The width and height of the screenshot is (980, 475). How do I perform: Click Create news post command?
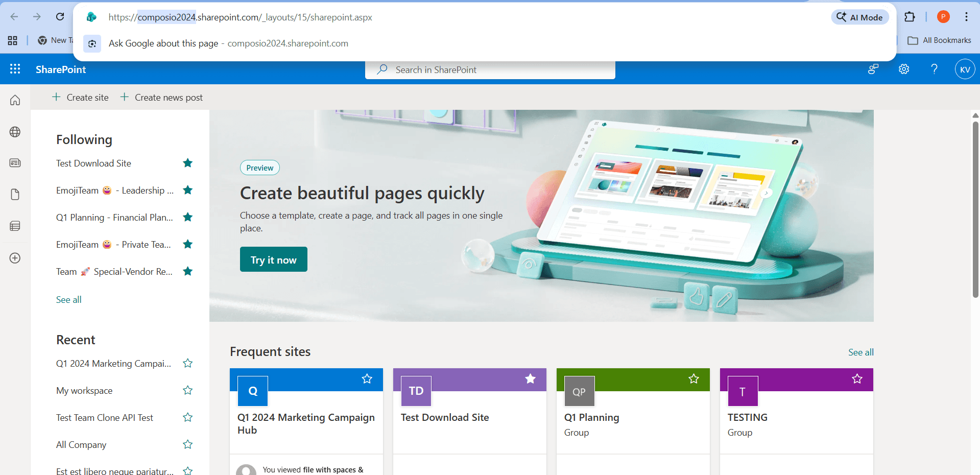click(x=161, y=97)
